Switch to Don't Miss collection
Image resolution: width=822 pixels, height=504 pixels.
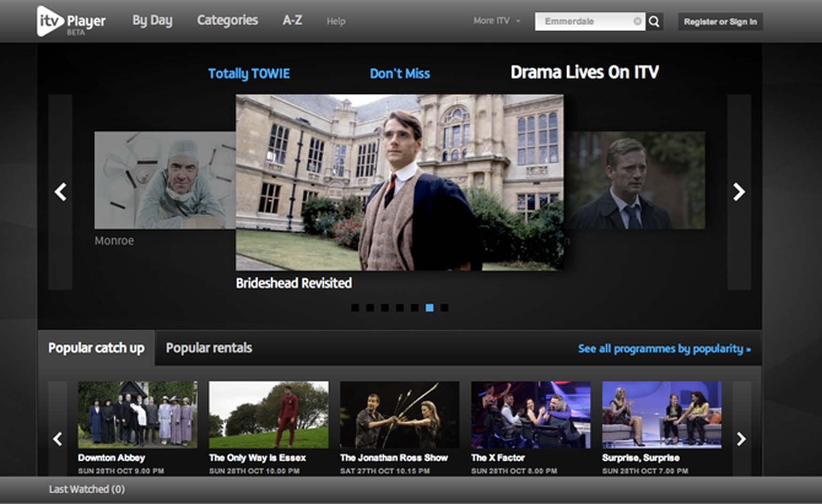[400, 74]
